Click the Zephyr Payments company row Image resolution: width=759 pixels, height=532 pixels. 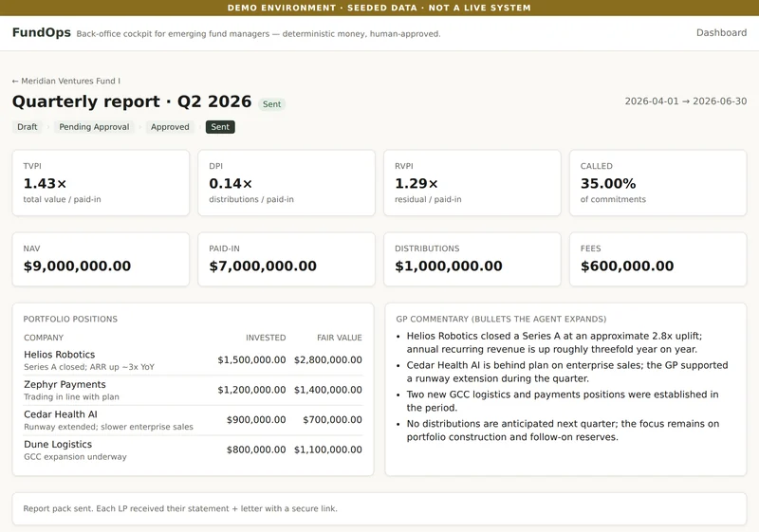point(194,391)
